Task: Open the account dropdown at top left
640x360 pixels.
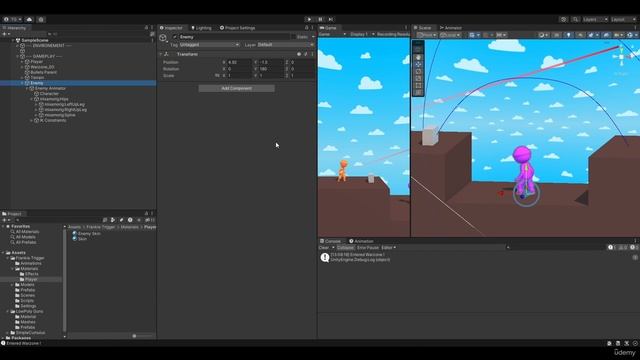Action: pyautogui.click(x=12, y=19)
